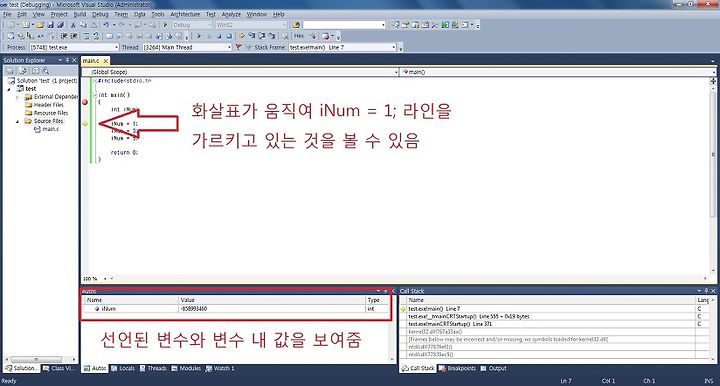
Task: Click the Find in Files icon beside search box
Action: (x=296, y=25)
